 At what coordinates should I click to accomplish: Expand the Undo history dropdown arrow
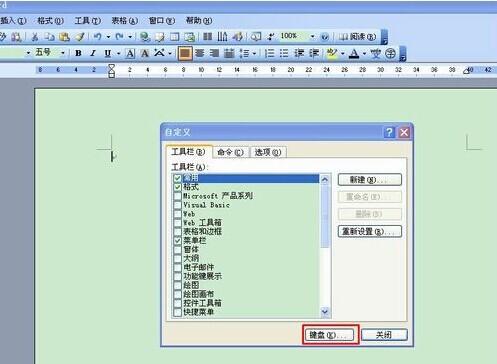click(x=108, y=37)
